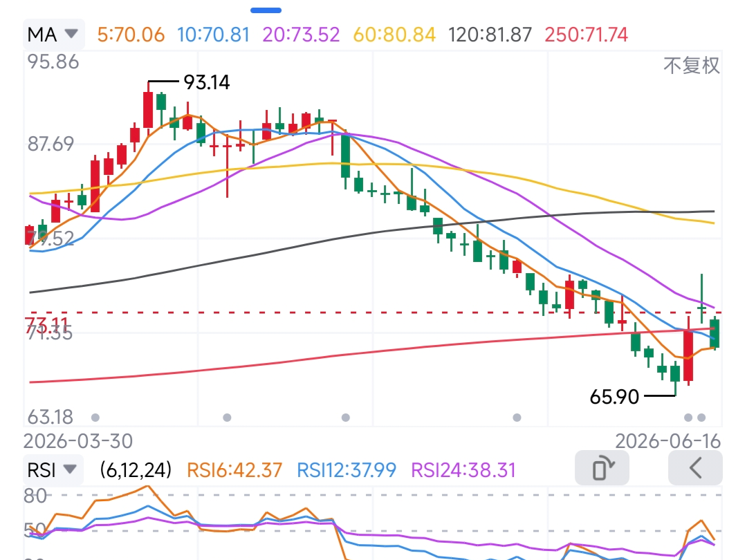Tap the RSI6:42.37 value
This screenshot has width=747, height=560.
pos(234,470)
